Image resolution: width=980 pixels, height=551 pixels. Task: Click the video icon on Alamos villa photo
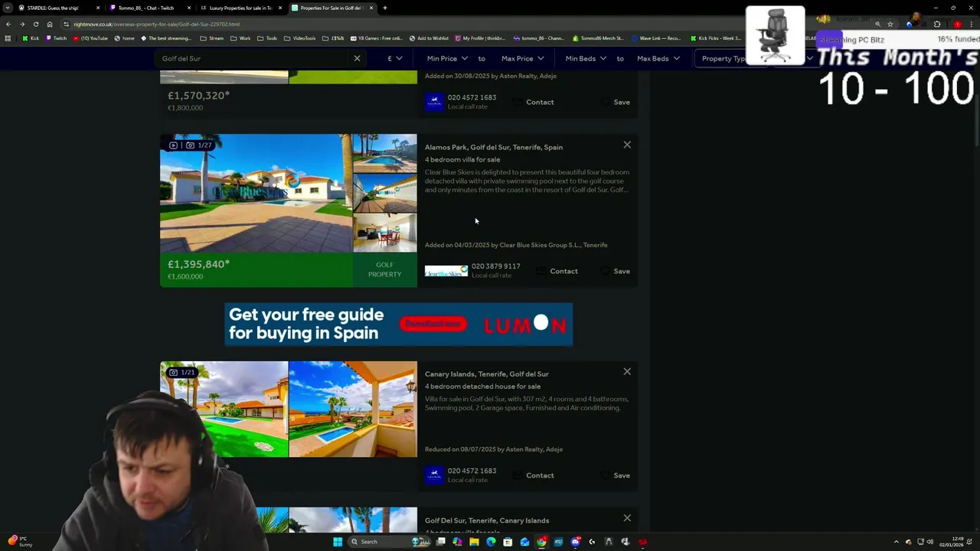click(x=174, y=145)
